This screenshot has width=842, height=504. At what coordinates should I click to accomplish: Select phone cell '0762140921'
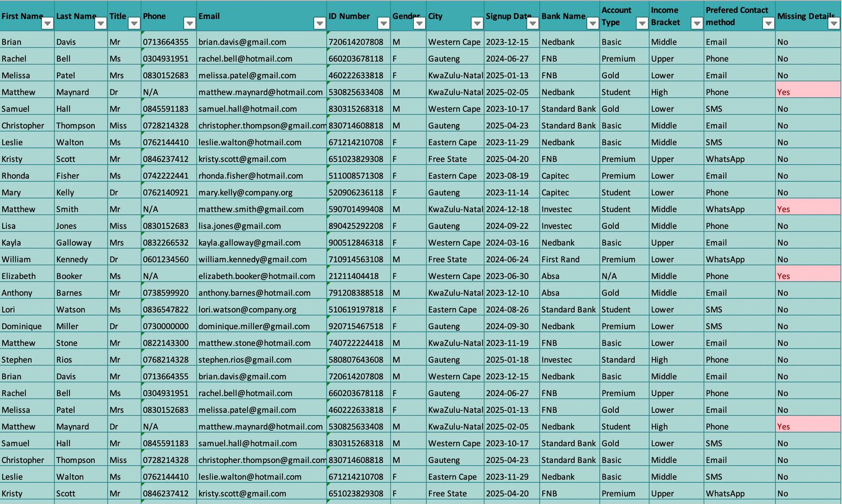point(169,193)
